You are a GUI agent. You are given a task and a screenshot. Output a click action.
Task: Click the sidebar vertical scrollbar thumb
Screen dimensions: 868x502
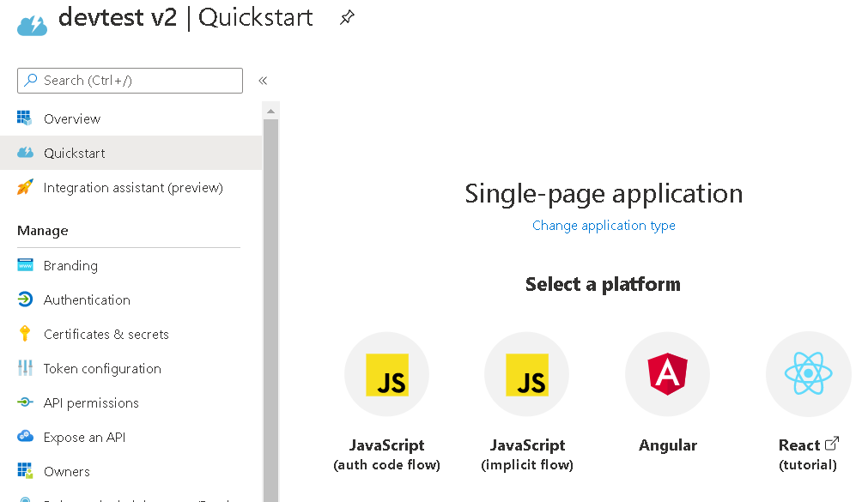[x=270, y=310]
